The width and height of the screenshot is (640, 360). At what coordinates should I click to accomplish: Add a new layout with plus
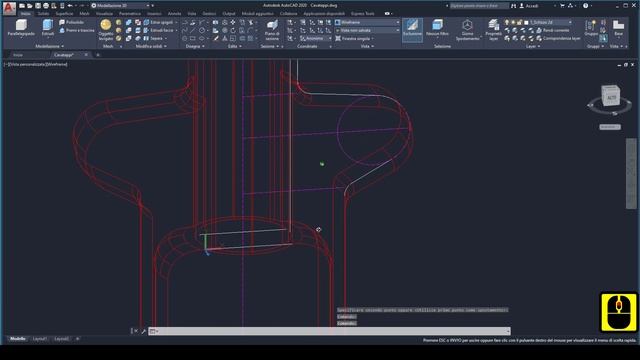(78, 339)
